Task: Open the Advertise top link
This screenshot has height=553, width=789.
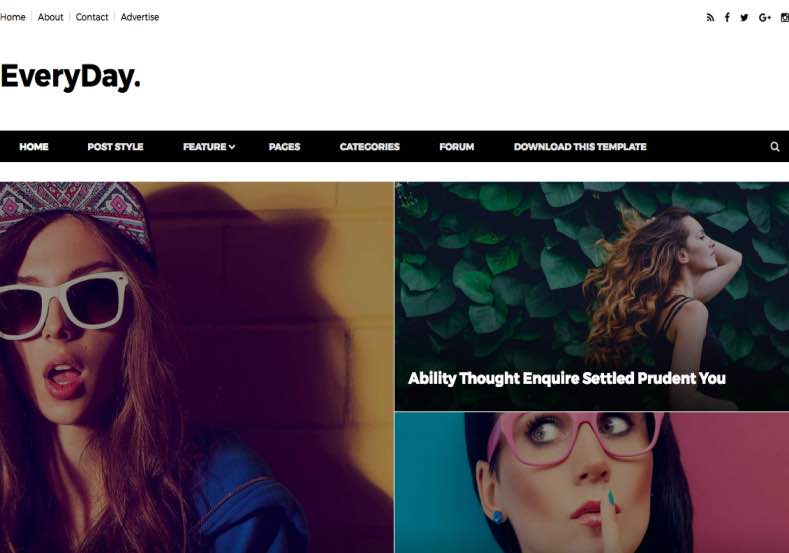Action: point(140,17)
